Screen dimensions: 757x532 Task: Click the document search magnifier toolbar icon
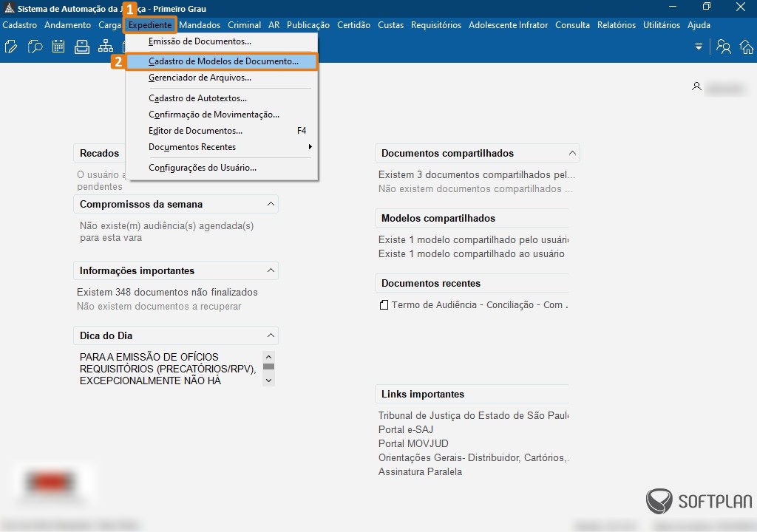(35, 47)
